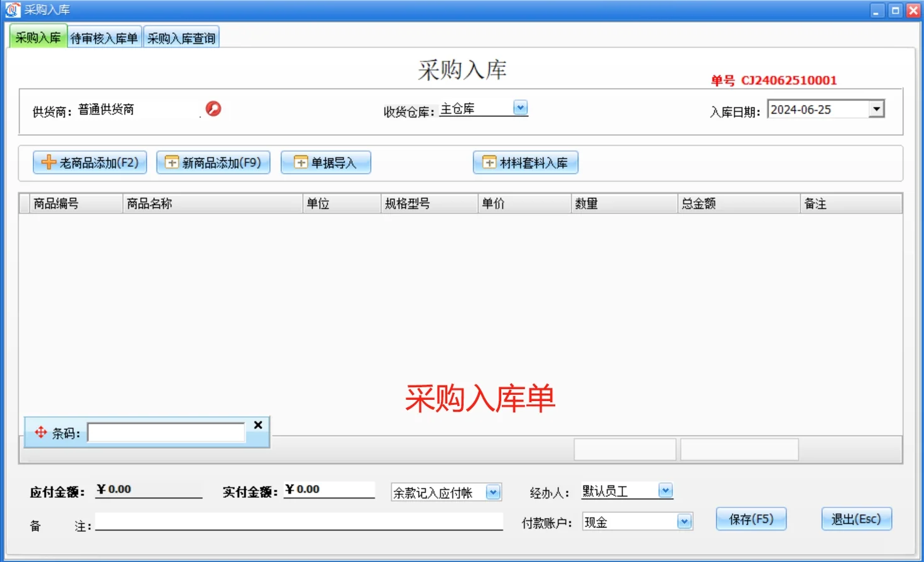Open the supplier lookup magnifier icon
924x562 pixels.
(212, 109)
